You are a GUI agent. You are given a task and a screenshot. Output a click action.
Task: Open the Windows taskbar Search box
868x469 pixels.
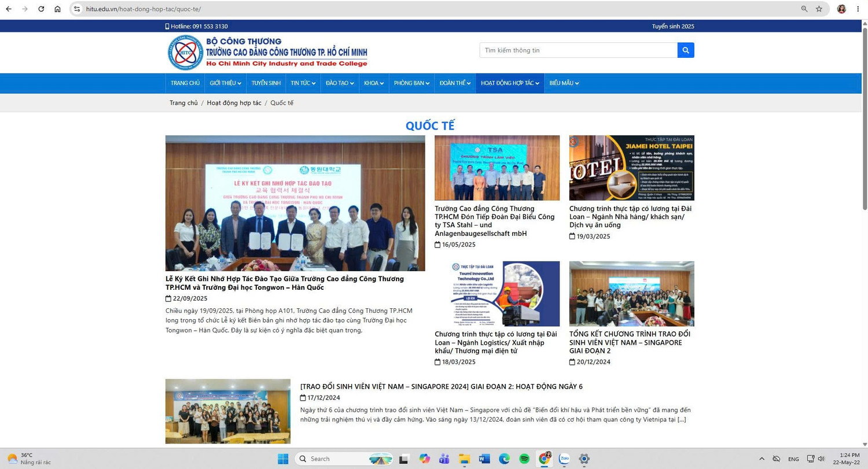point(344,459)
